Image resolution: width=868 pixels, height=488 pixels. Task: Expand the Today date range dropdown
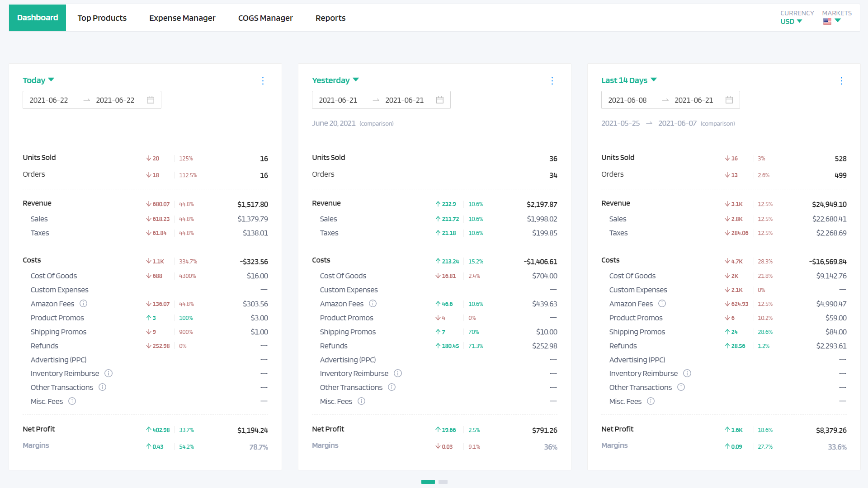[x=39, y=80]
